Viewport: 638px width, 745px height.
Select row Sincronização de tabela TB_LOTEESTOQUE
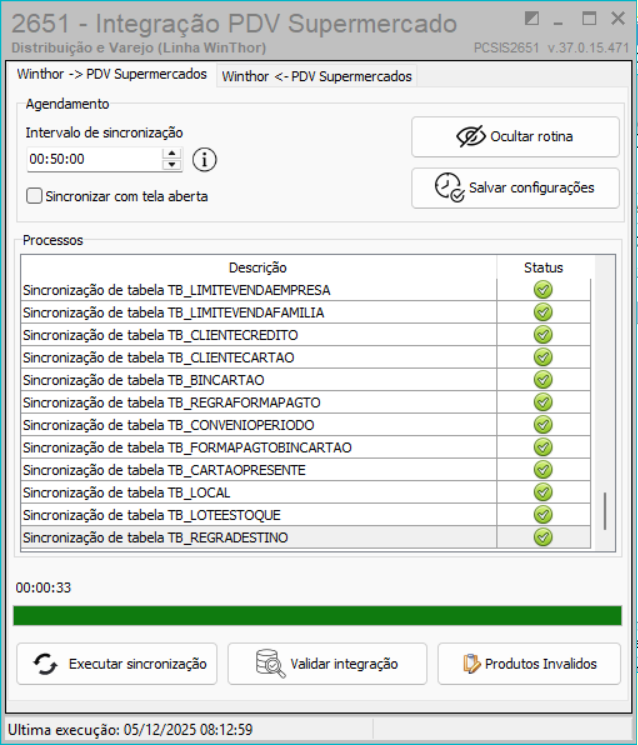click(306, 515)
